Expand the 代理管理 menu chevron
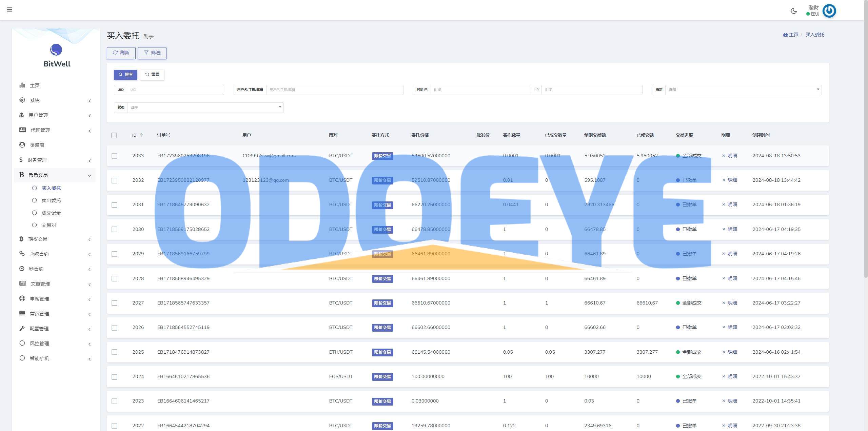This screenshot has width=868, height=431. [x=90, y=131]
